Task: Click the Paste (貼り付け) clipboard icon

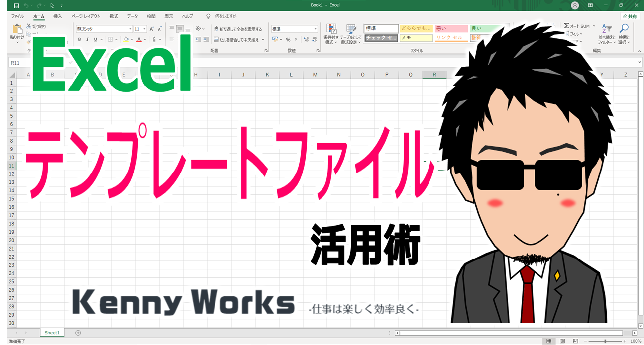Action: 17,30
